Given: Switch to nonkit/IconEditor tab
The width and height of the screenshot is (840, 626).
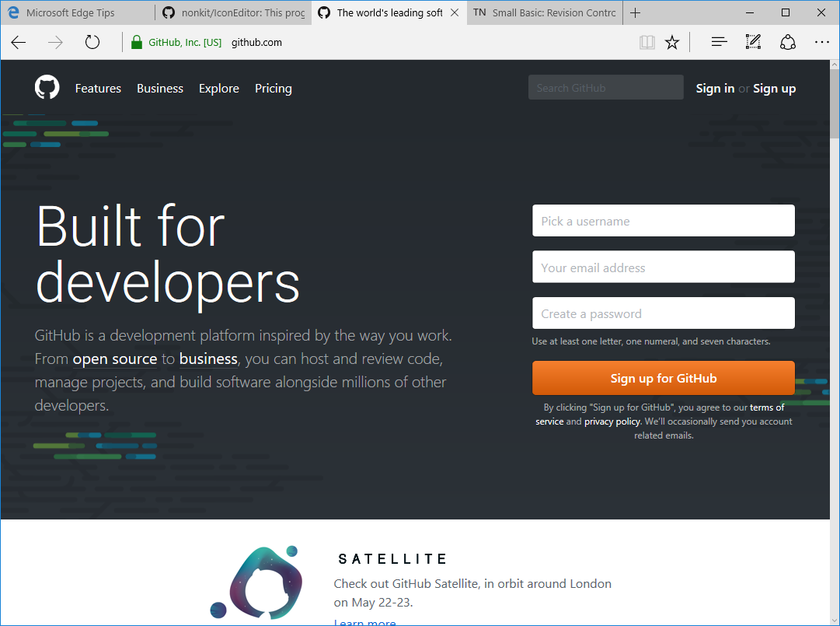Looking at the screenshot, I should tap(234, 13).
